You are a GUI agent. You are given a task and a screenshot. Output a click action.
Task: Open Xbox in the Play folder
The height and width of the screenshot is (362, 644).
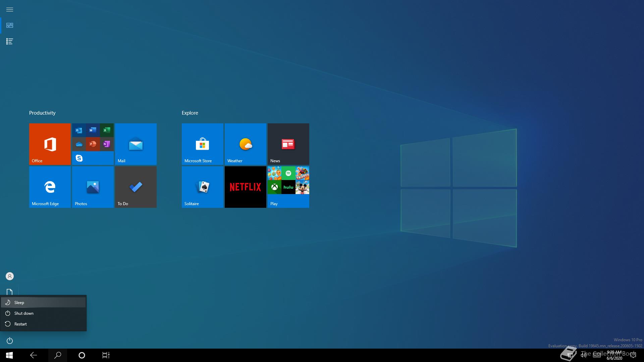(x=274, y=187)
